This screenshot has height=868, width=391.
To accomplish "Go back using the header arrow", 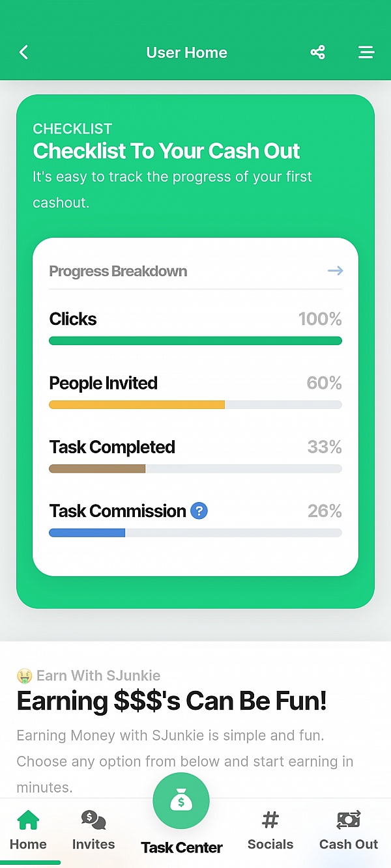I will [24, 53].
